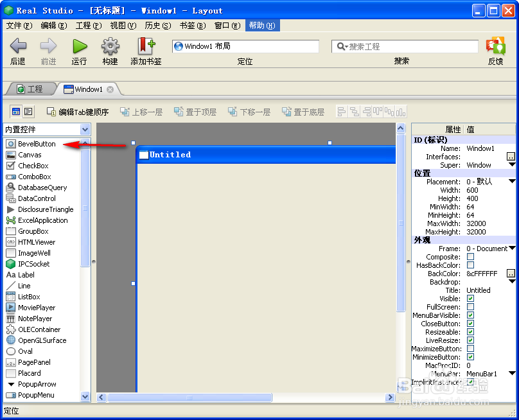Select the ImageWell control
Image resolution: width=519 pixels, height=420 pixels.
(x=34, y=253)
